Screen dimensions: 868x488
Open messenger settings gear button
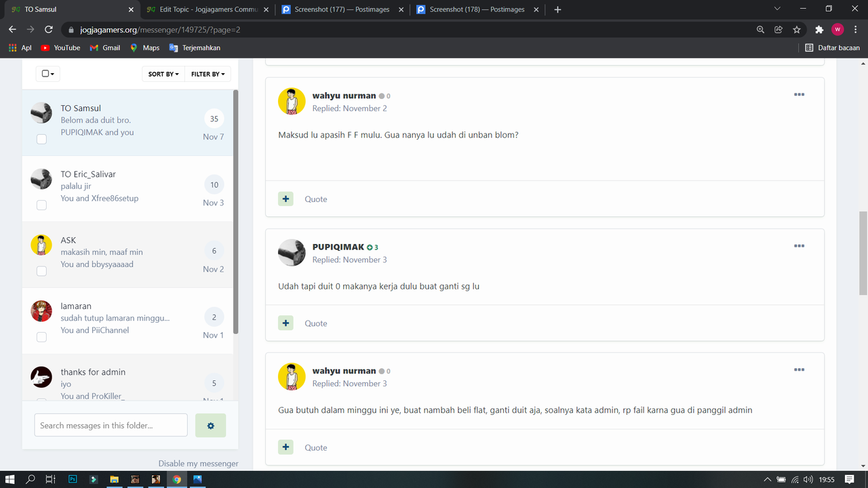[210, 425]
